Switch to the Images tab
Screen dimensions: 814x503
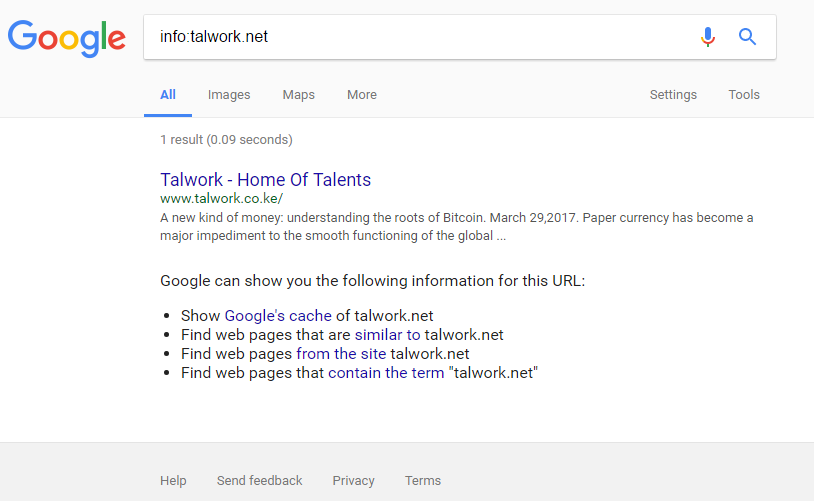(x=229, y=95)
